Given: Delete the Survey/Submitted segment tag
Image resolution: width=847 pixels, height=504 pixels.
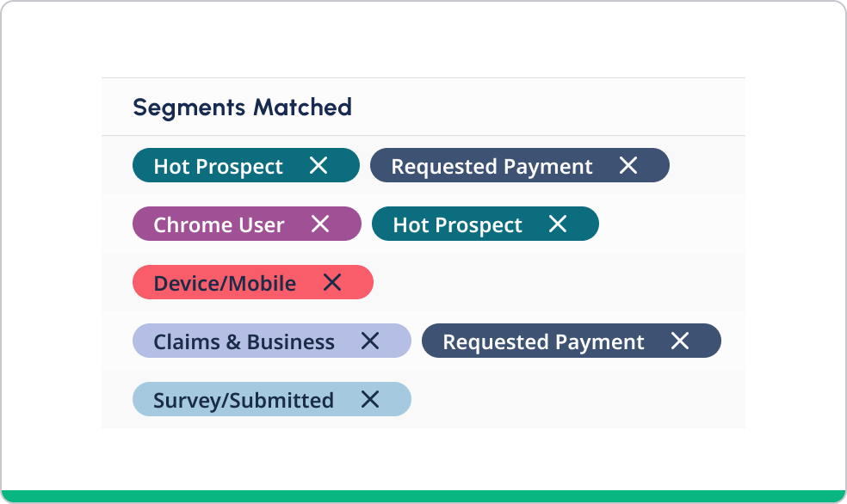Looking at the screenshot, I should 370,399.
